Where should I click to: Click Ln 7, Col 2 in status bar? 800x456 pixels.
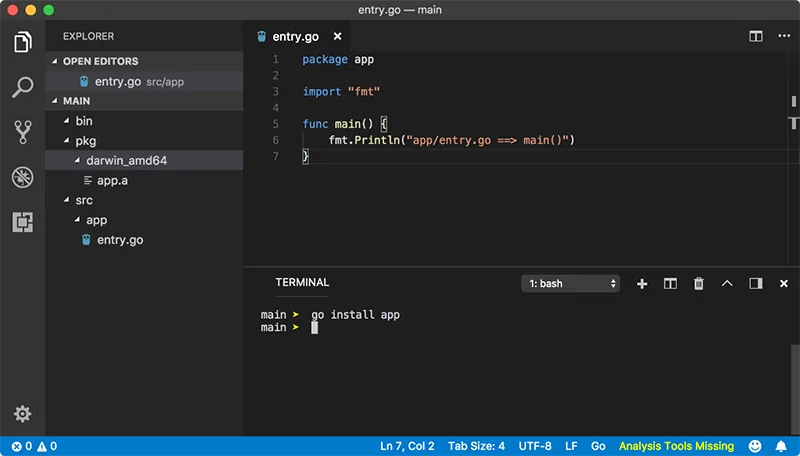(407, 446)
